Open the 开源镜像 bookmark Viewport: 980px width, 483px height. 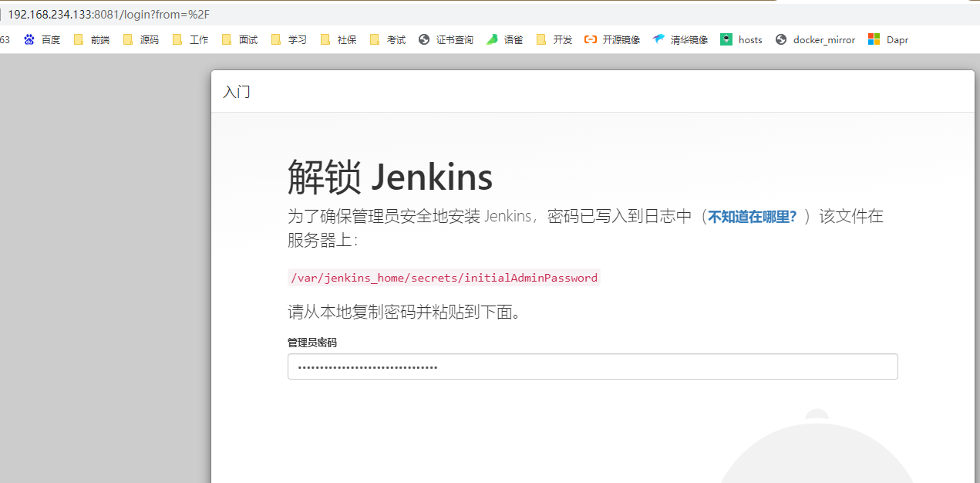pos(612,39)
